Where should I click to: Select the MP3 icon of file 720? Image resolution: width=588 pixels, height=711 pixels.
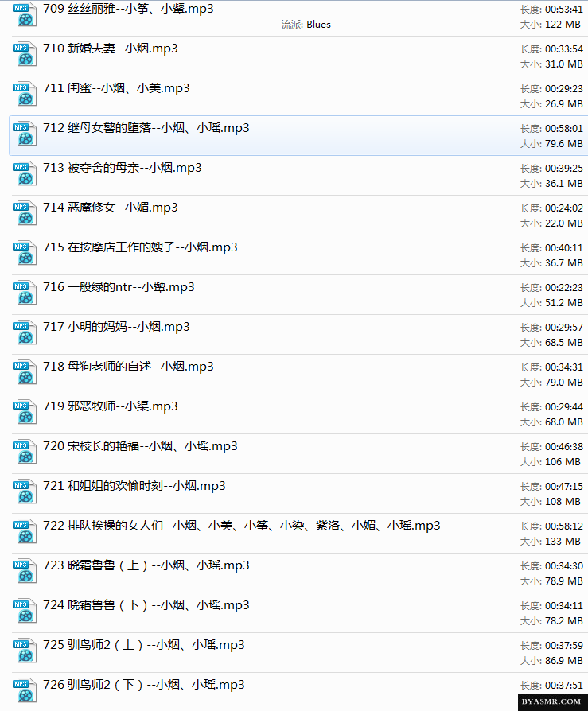(25, 453)
